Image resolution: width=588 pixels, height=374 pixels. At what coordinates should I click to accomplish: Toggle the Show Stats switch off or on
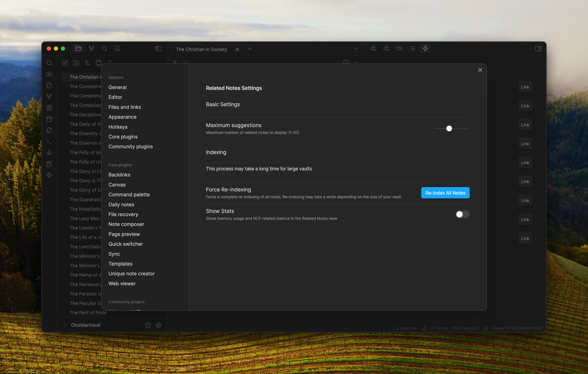coord(462,214)
